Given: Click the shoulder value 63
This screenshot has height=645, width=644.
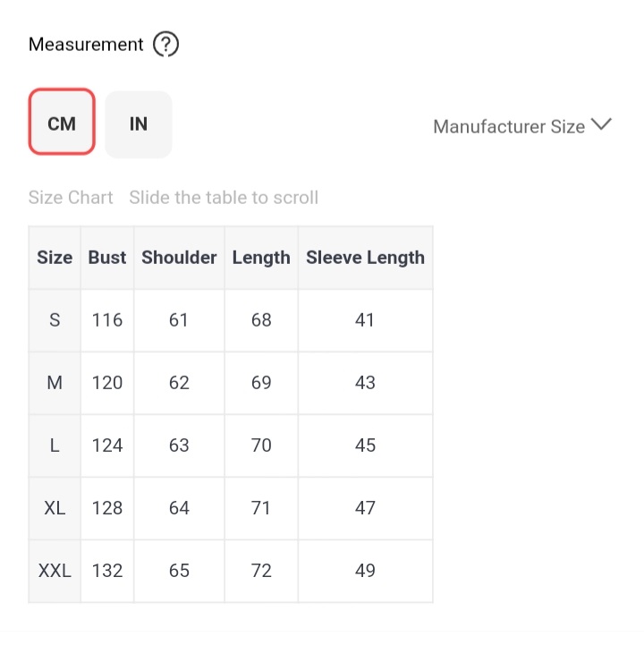Looking at the screenshot, I should pos(179,446).
